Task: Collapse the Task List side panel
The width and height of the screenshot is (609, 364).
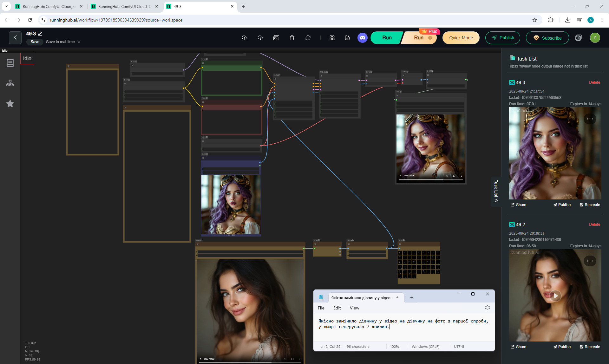Action: (496, 192)
